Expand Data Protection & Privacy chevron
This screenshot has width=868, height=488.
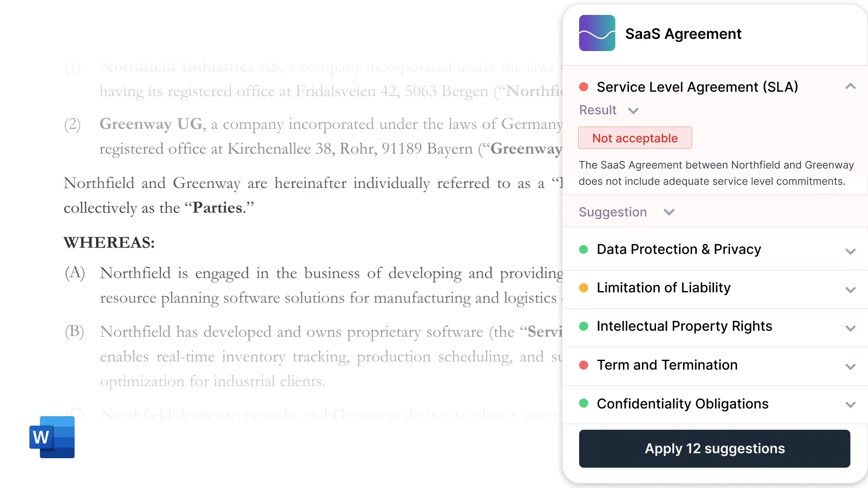850,251
